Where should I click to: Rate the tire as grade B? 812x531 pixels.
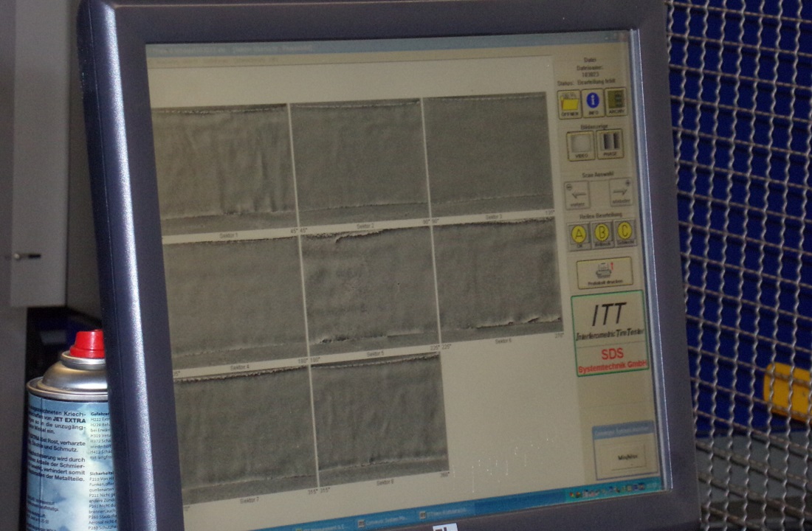602,234
